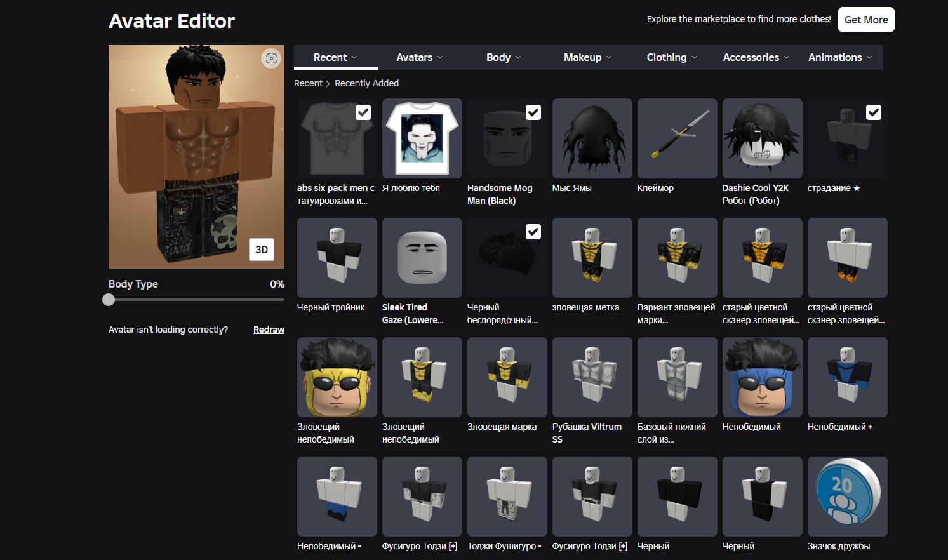
Task: Click the Get More button
Action: pos(866,20)
